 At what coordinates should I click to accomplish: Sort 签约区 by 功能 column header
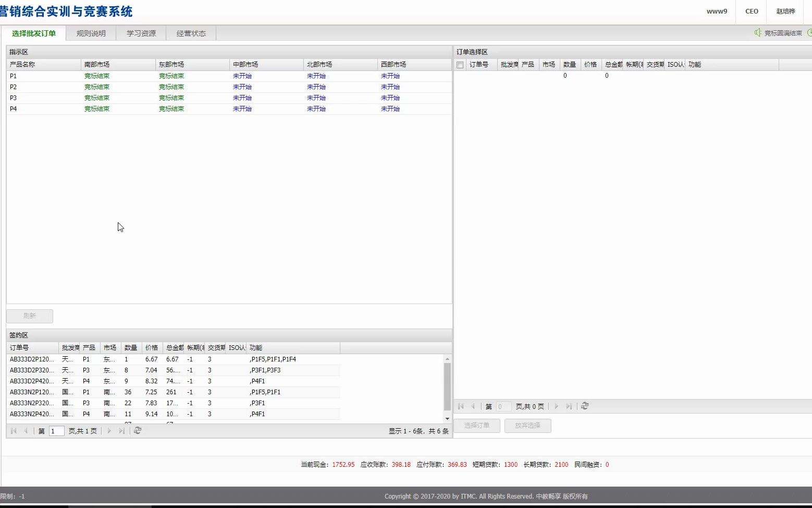click(x=293, y=348)
